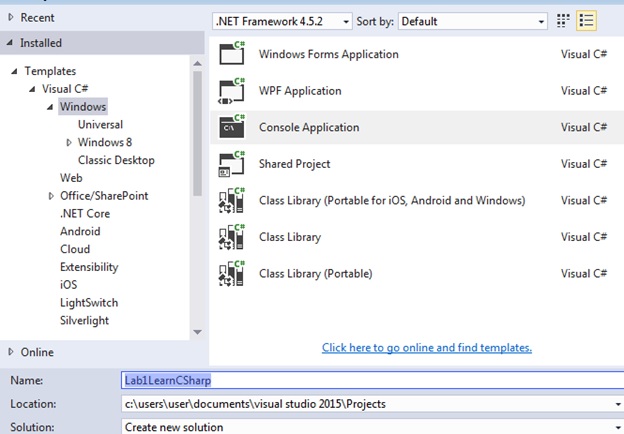Select 'Class Library (Portable for iOS, Android and Windows)'
This screenshot has width=624, height=434.
392,200
